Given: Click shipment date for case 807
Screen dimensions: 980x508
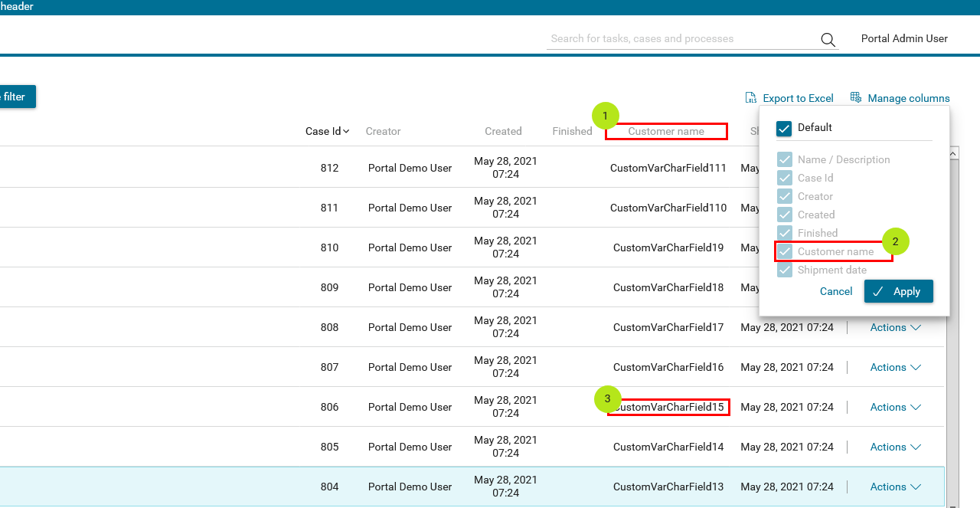Looking at the screenshot, I should pos(787,367).
